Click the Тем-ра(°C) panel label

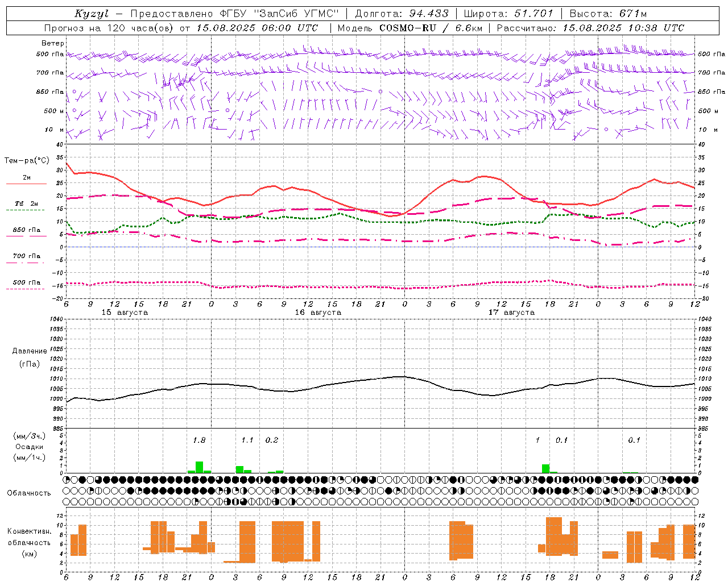click(x=27, y=161)
